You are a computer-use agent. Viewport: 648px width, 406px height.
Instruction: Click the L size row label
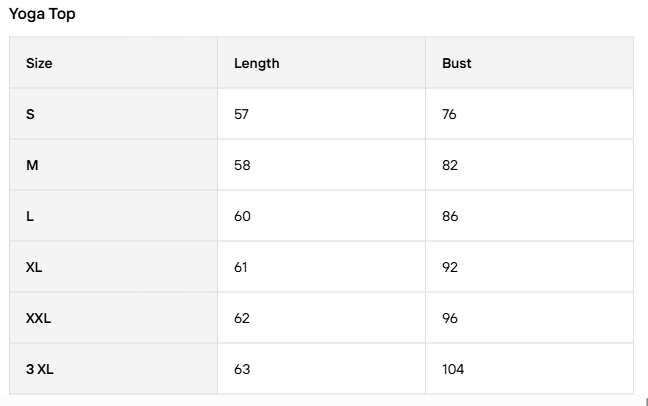tap(30, 216)
